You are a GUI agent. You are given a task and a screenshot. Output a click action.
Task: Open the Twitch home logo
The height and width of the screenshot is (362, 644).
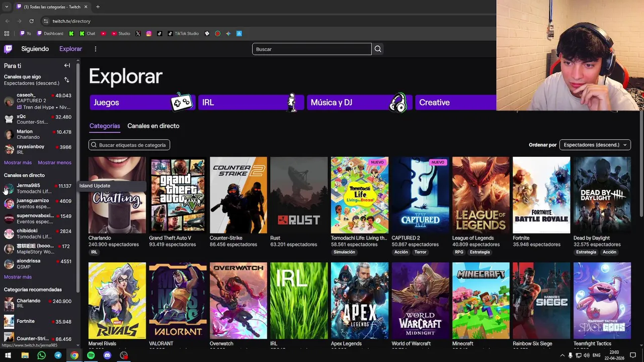point(8,49)
